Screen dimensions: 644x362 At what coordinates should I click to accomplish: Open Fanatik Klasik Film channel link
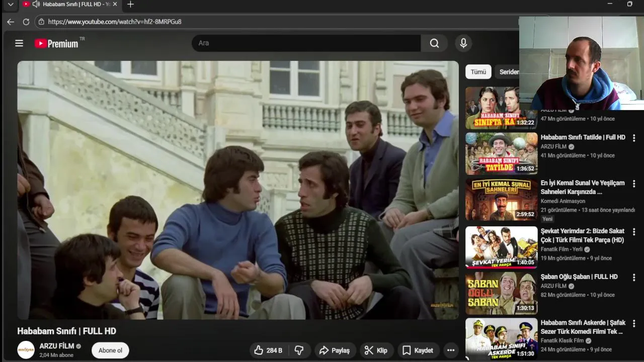coord(562,340)
